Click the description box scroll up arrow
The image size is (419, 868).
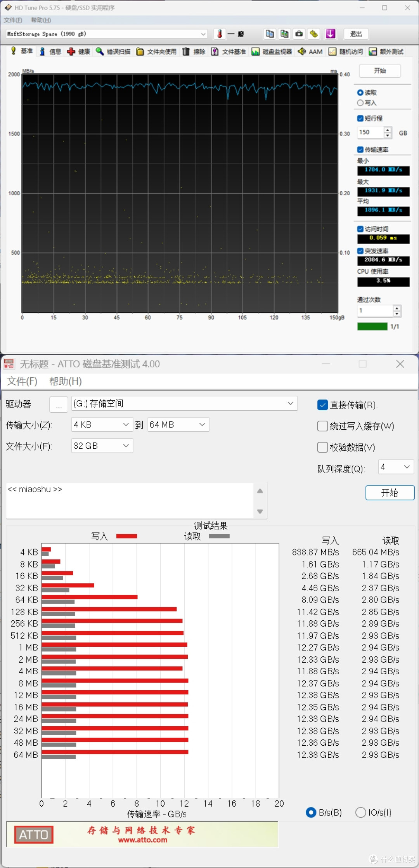[260, 491]
